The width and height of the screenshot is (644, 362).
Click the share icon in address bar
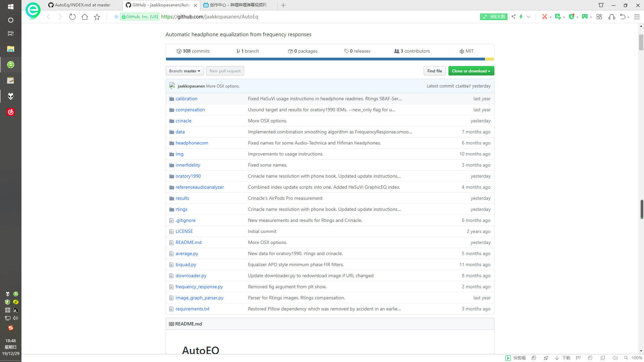[513, 17]
